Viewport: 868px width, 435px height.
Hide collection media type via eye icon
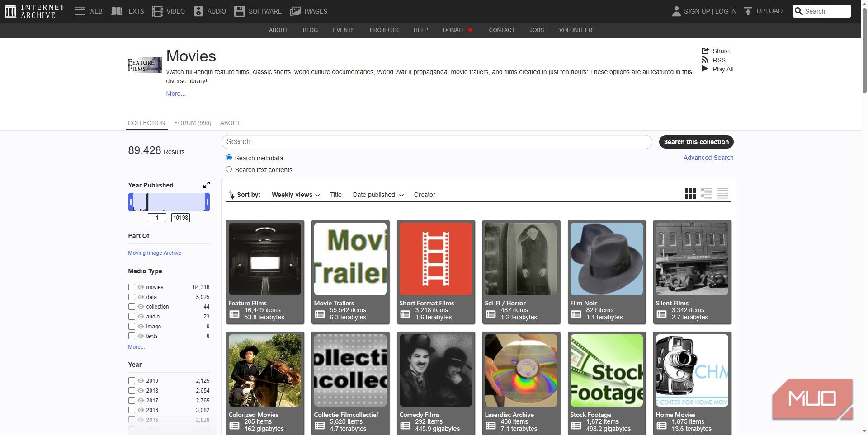pos(141,307)
